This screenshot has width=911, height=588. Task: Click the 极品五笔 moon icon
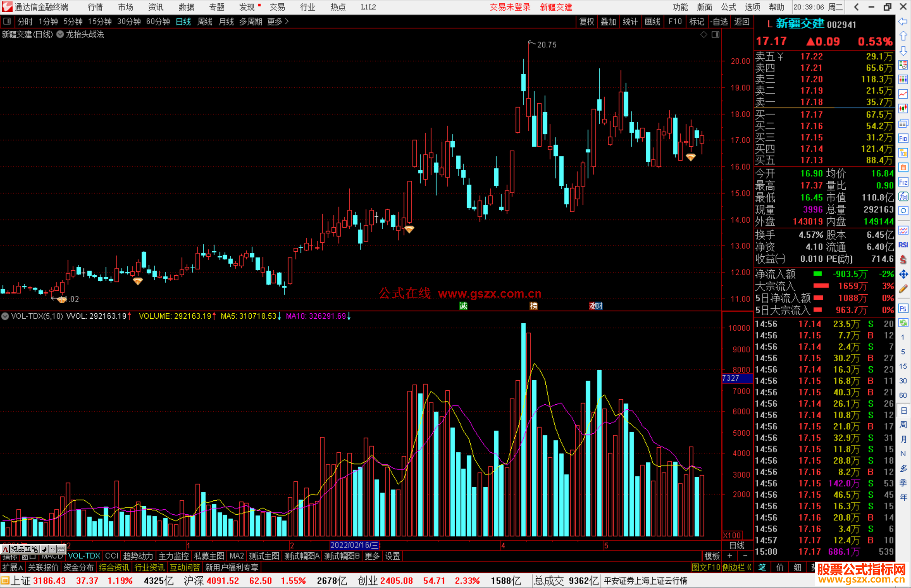point(44,549)
